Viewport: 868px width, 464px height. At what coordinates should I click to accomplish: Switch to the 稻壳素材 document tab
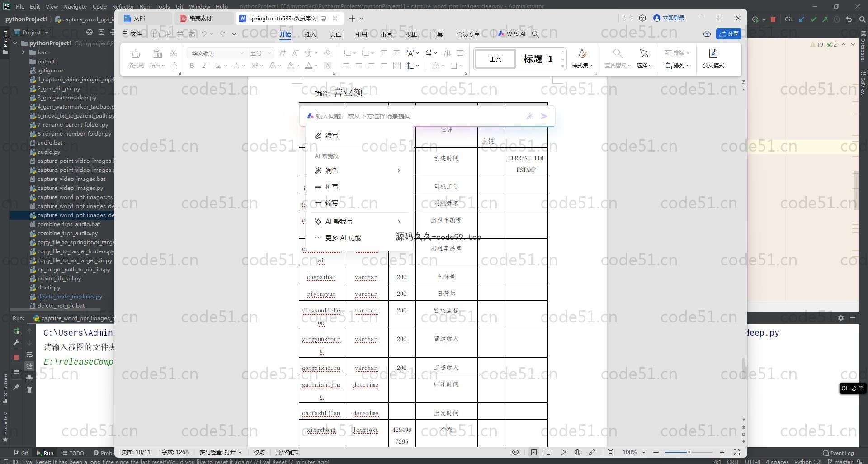pos(201,19)
